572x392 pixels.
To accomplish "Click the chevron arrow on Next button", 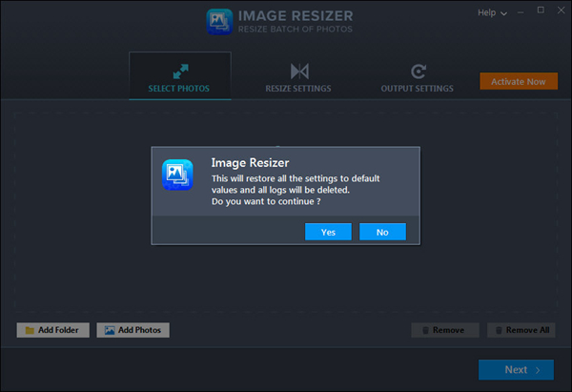I will 538,370.
